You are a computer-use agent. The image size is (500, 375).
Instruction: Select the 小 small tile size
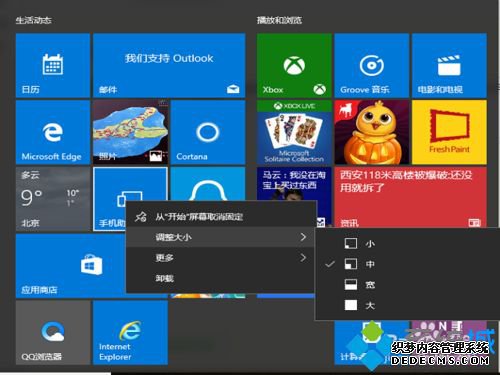(x=407, y=244)
